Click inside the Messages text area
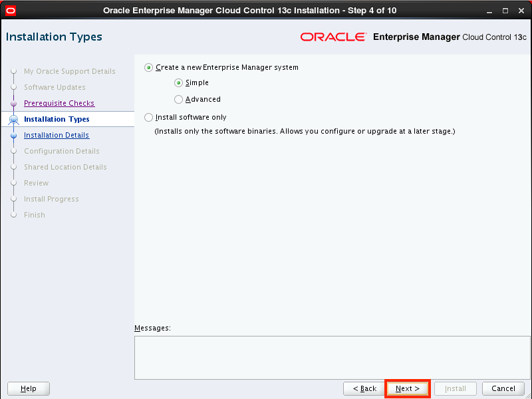Screen dimensions: 532x399 point(332,358)
